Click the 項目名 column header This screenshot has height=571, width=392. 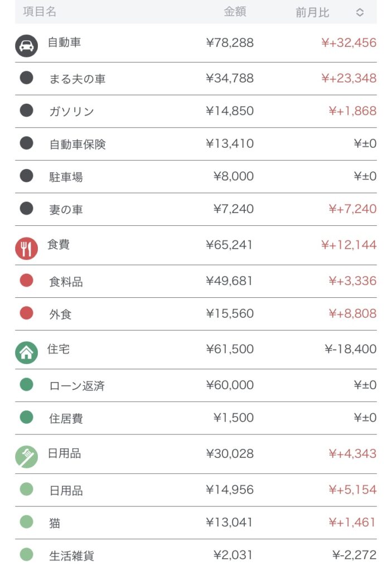[x=40, y=12]
